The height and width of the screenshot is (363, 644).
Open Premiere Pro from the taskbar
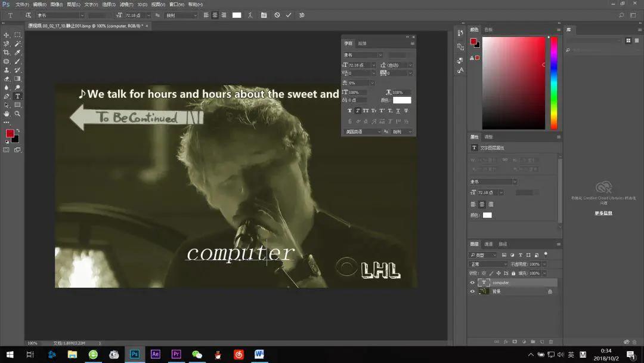(x=176, y=354)
